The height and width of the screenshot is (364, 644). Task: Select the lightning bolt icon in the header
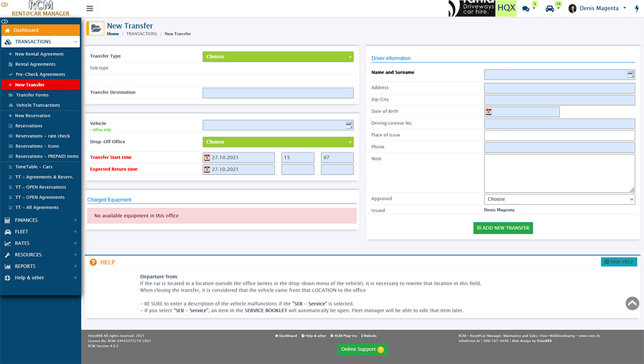coord(637,8)
